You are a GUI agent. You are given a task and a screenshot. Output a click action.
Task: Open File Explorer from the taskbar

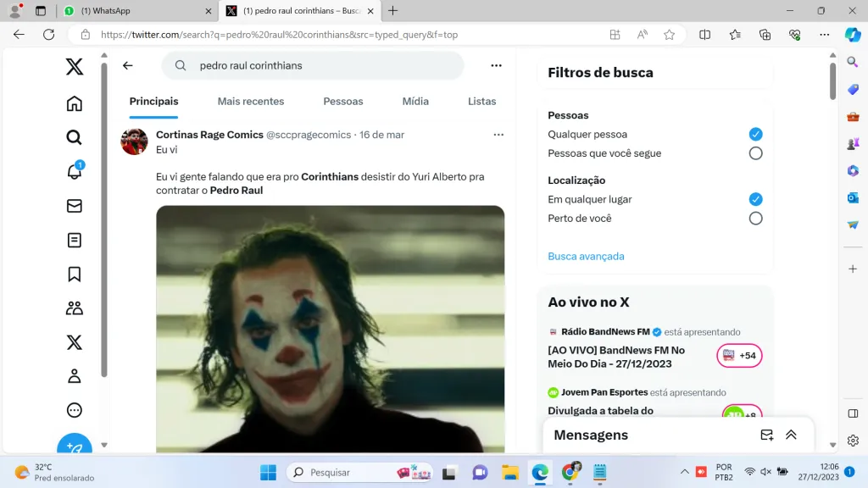(x=509, y=472)
